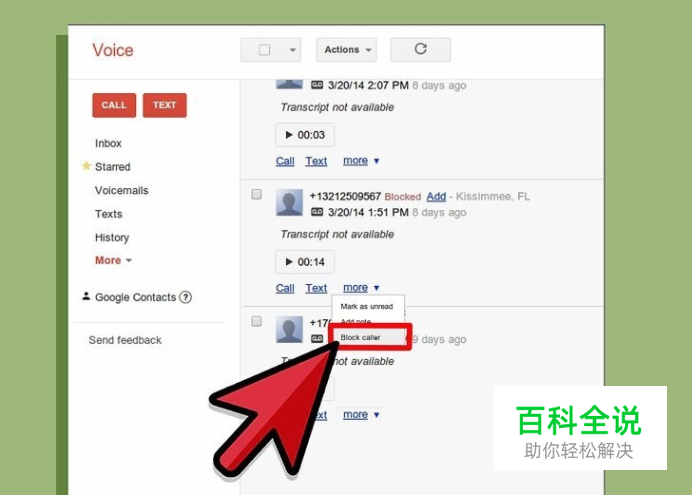
Task: Expand the More sidebar menu
Action: 113,260
